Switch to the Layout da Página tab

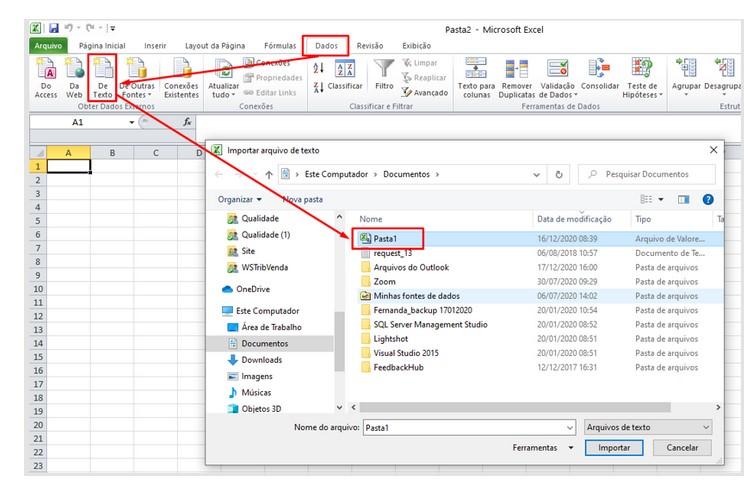[x=215, y=46]
